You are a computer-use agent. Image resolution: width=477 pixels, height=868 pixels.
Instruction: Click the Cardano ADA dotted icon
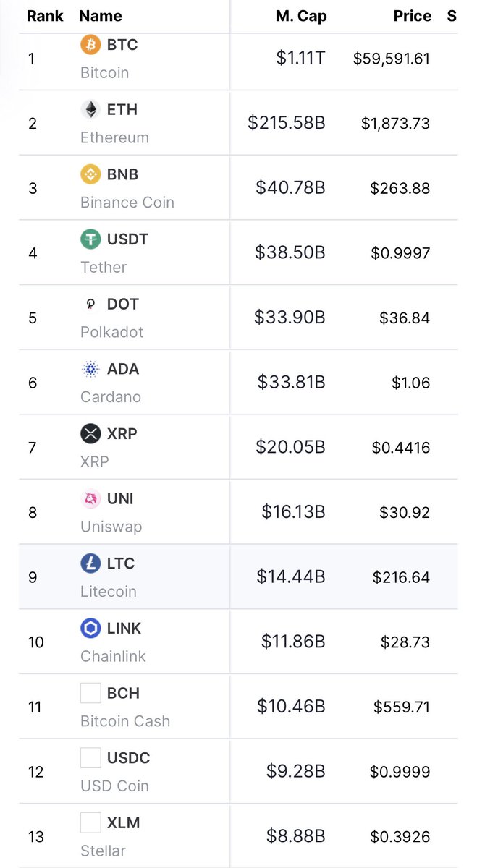point(90,369)
